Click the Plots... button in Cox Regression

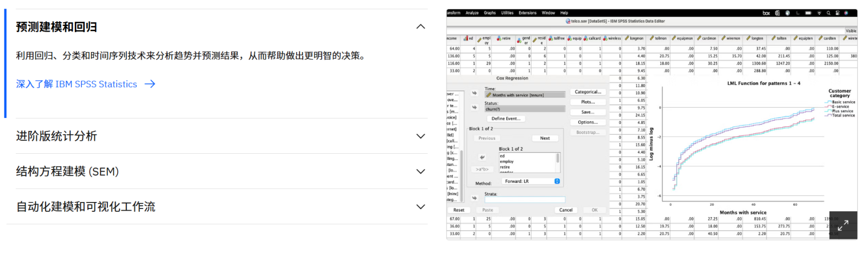(588, 102)
